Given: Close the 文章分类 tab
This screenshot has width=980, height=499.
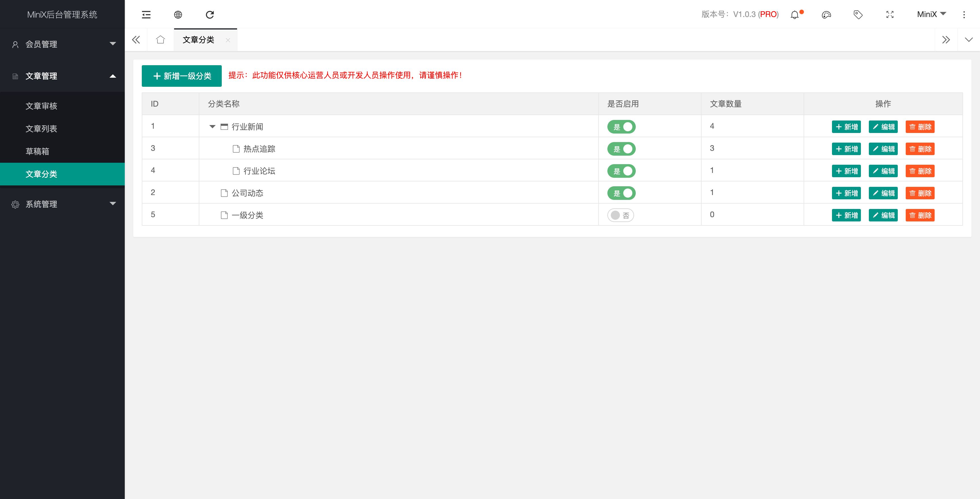Looking at the screenshot, I should 228,40.
